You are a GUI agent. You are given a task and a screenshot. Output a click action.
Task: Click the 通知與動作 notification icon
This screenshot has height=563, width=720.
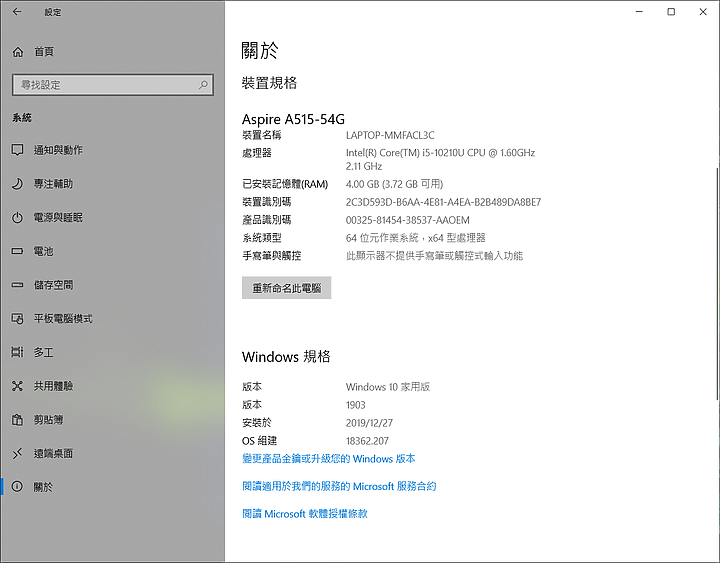coord(17,150)
